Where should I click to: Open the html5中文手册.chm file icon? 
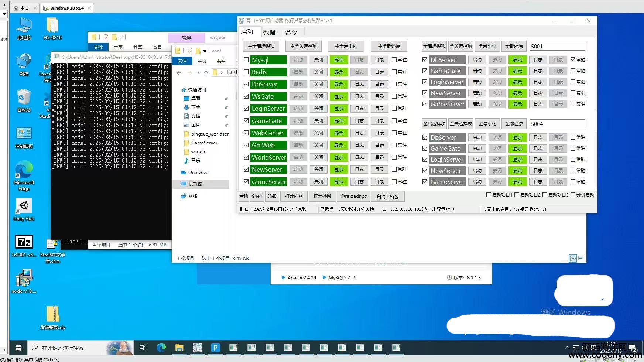click(x=52, y=251)
